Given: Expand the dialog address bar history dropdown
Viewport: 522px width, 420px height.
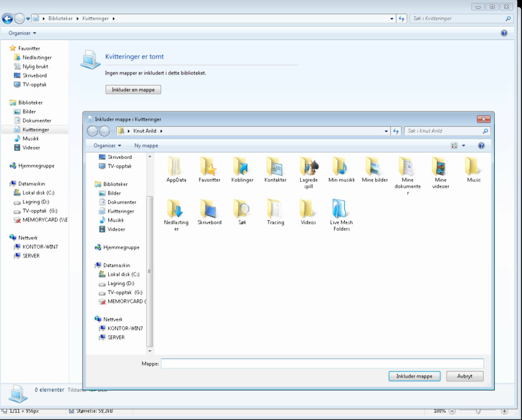Looking at the screenshot, I should pyautogui.click(x=386, y=131).
